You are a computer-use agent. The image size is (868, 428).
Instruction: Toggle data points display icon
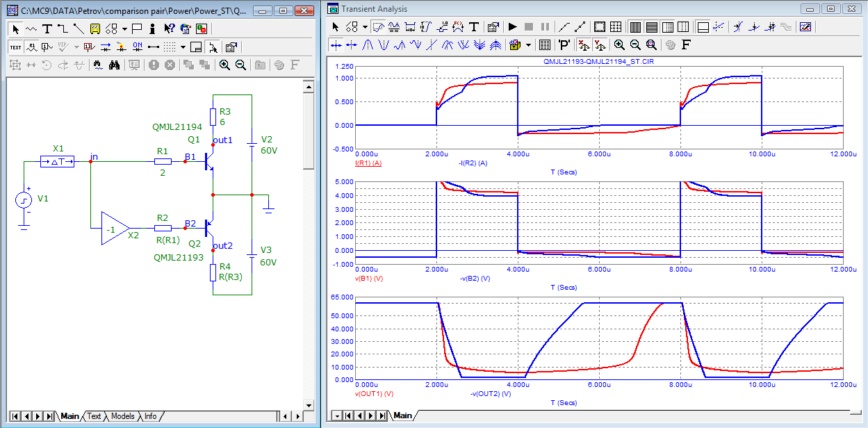(564, 27)
